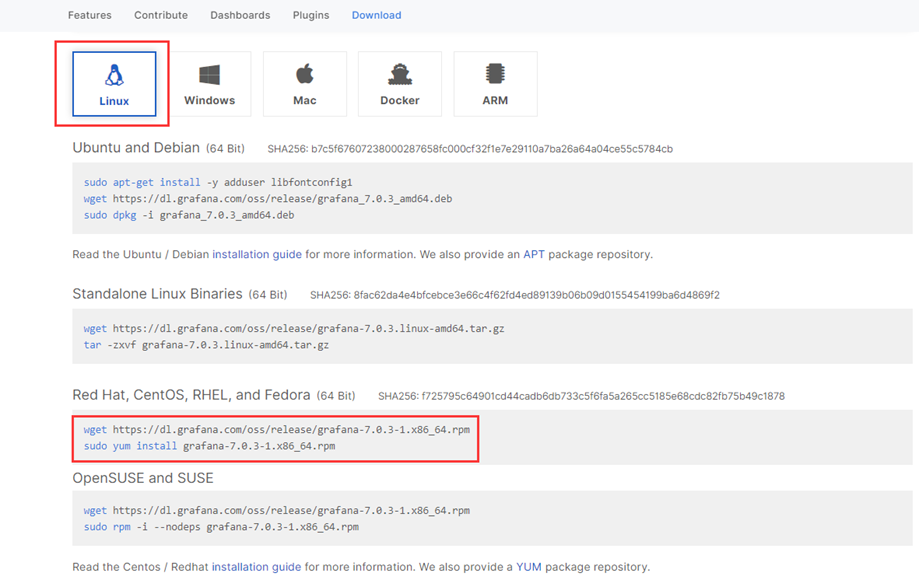Screen dimensions: 919x580
Task: Click 'tar -zxvf grafana-7.0.3.linux-amd64.tar.gz' line
Action: coord(206,345)
